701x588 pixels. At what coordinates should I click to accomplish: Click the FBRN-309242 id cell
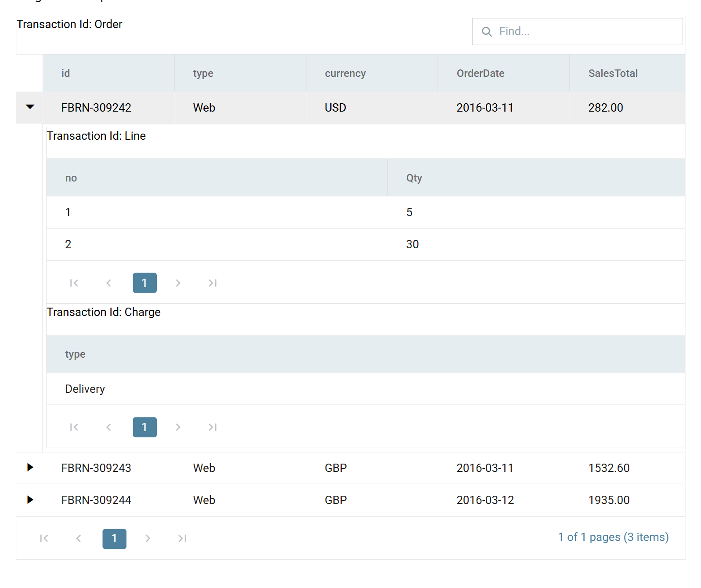108,108
